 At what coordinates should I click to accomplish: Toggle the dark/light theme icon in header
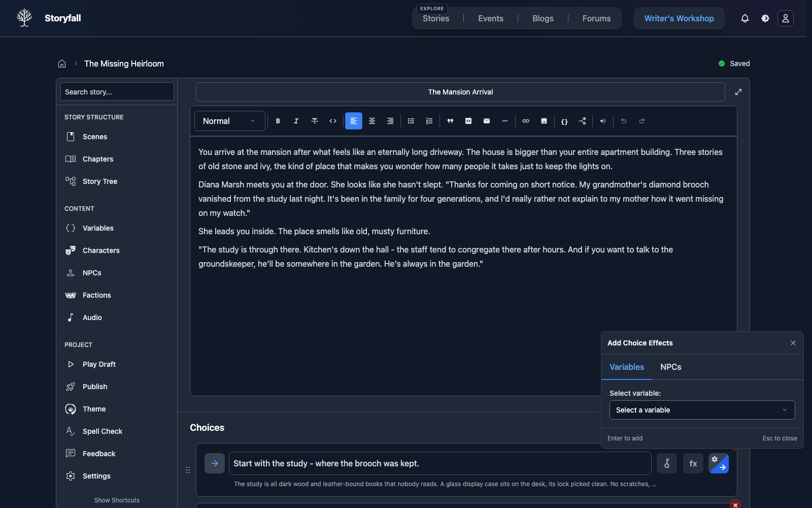765,18
